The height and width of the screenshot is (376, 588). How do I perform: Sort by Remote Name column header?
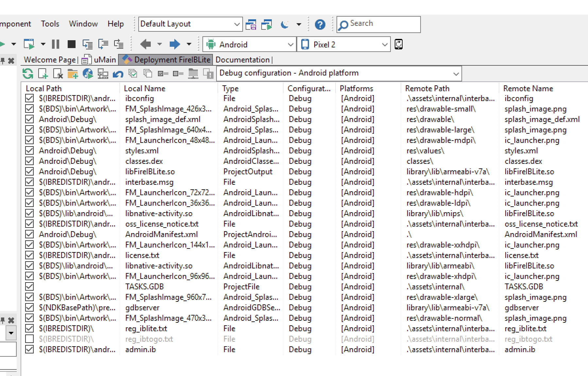(x=544, y=88)
